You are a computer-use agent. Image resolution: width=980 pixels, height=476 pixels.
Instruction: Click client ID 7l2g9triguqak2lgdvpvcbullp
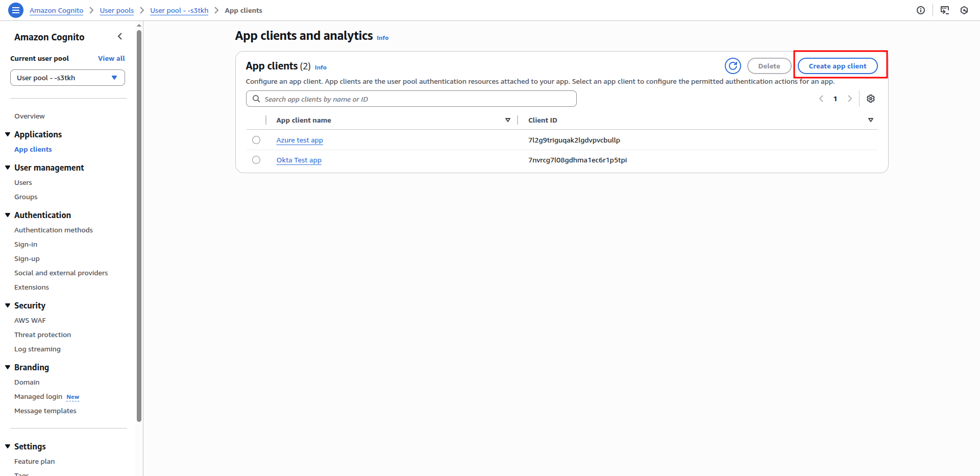574,140
